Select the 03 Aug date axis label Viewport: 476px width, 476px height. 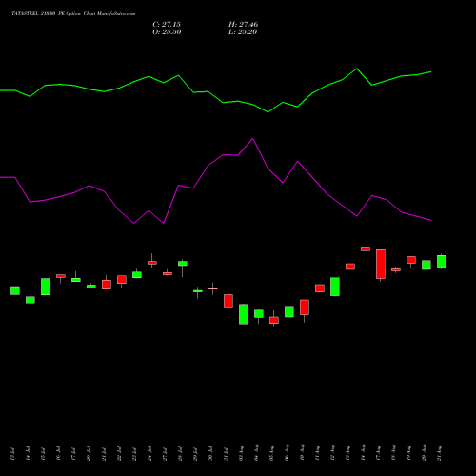click(x=241, y=453)
